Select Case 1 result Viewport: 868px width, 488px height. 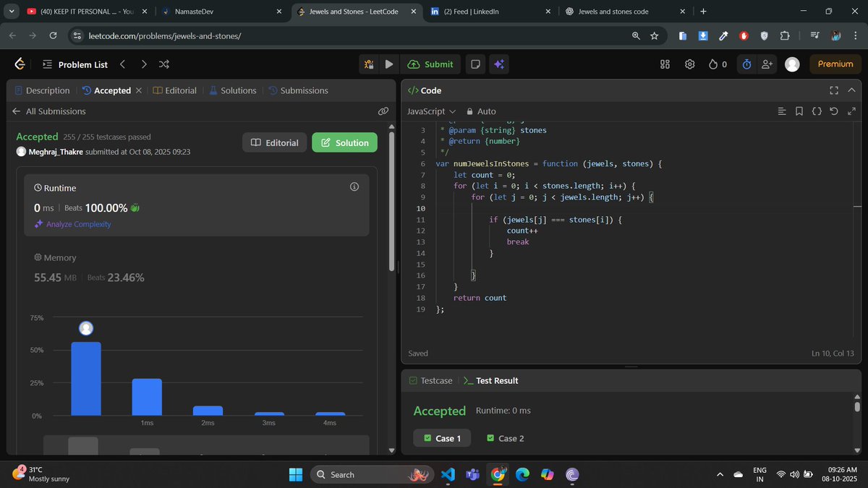click(x=442, y=438)
